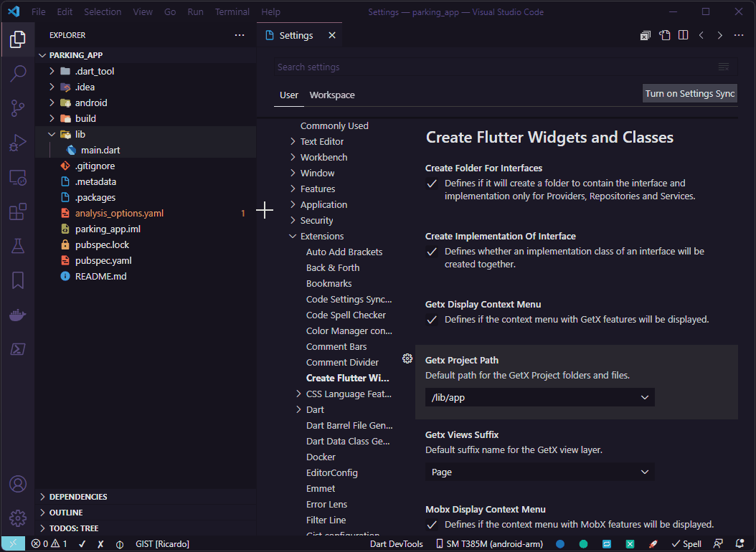The image size is (756, 552).
Task: Click the feedback person icon in status bar
Action: pyautogui.click(x=718, y=544)
